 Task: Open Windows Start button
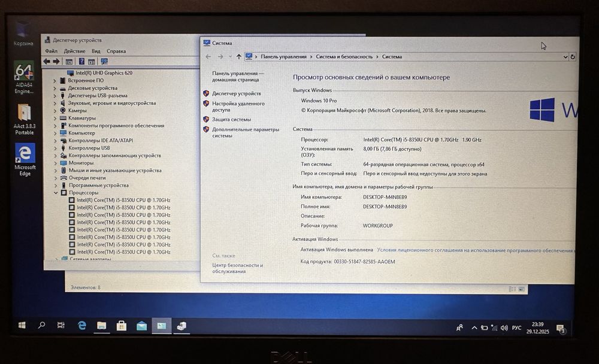(x=22, y=325)
